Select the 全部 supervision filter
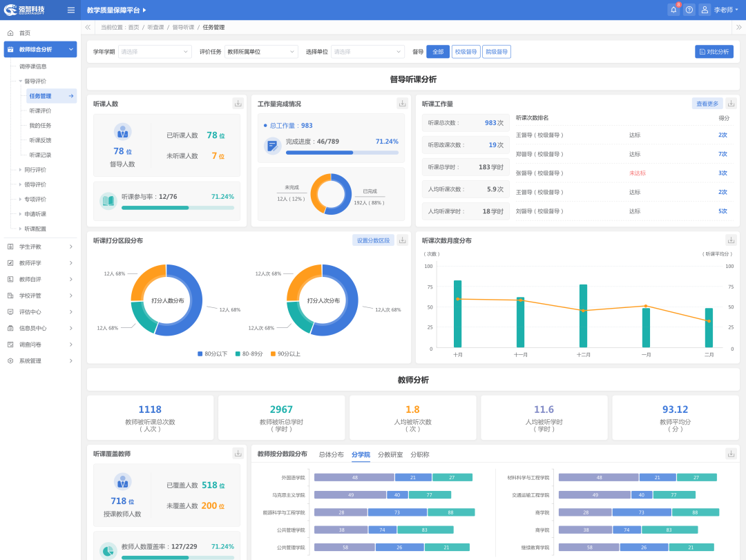 tap(438, 52)
